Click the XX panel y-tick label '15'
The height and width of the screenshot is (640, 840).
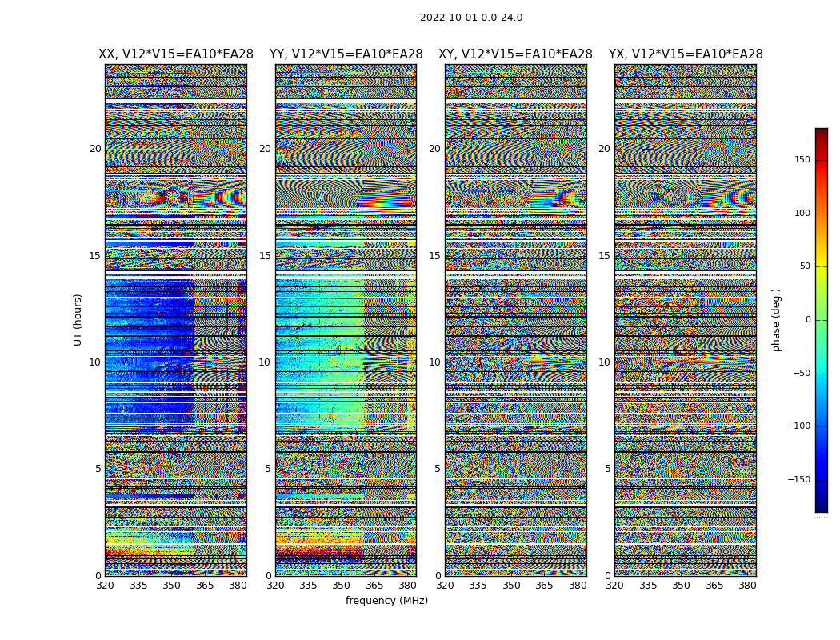(95, 256)
